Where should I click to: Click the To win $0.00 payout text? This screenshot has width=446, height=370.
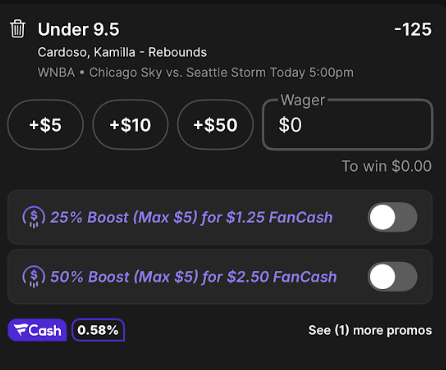coord(387,166)
